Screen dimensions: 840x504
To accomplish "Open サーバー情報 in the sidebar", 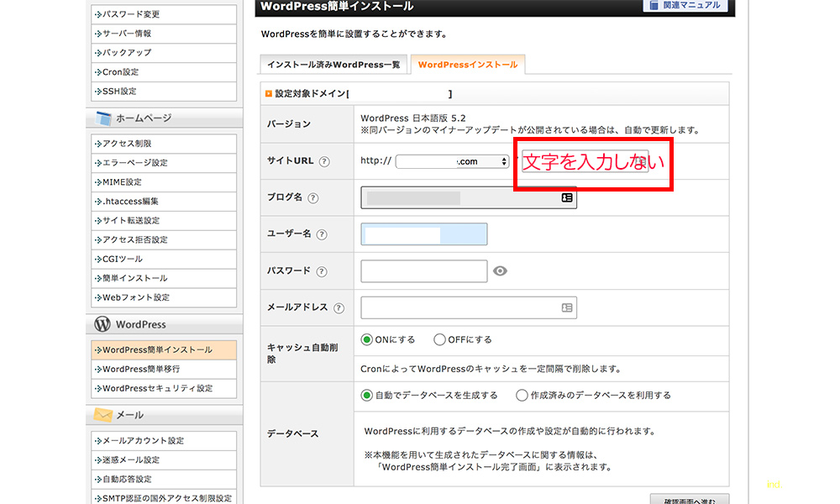I will click(x=164, y=34).
